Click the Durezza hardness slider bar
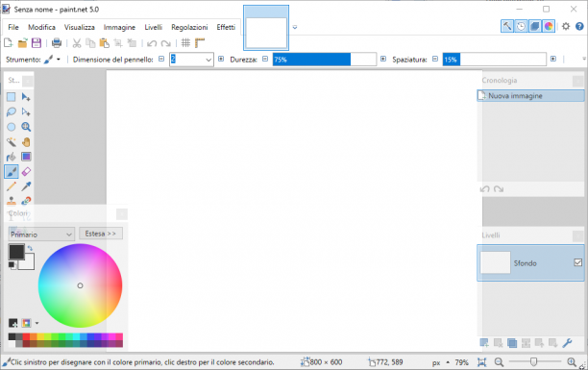Viewport: 588px width, 370px height. [x=325, y=60]
